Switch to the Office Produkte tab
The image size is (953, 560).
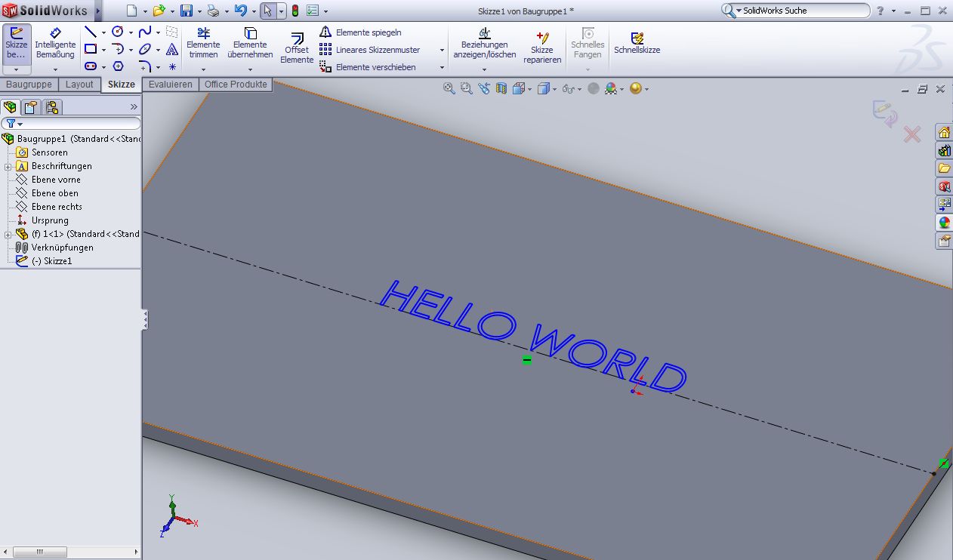[x=236, y=85]
